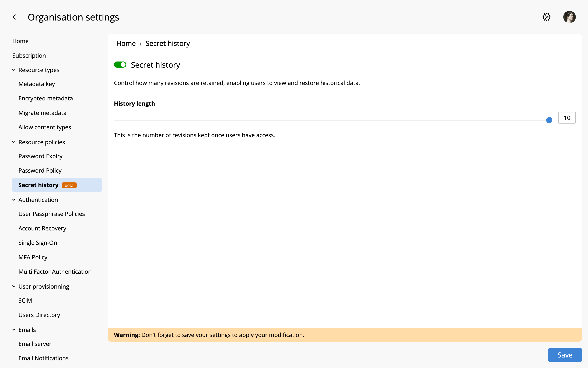Go back using the left arrow icon

[x=15, y=17]
